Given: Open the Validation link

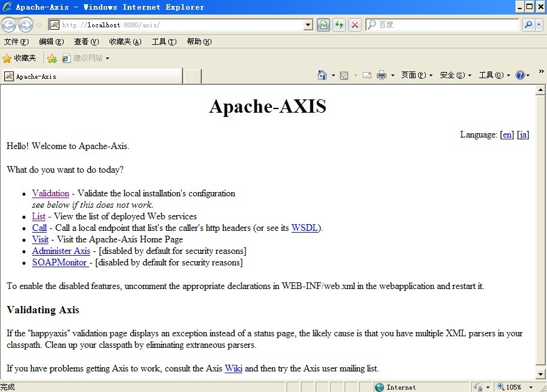Looking at the screenshot, I should [x=50, y=193].
